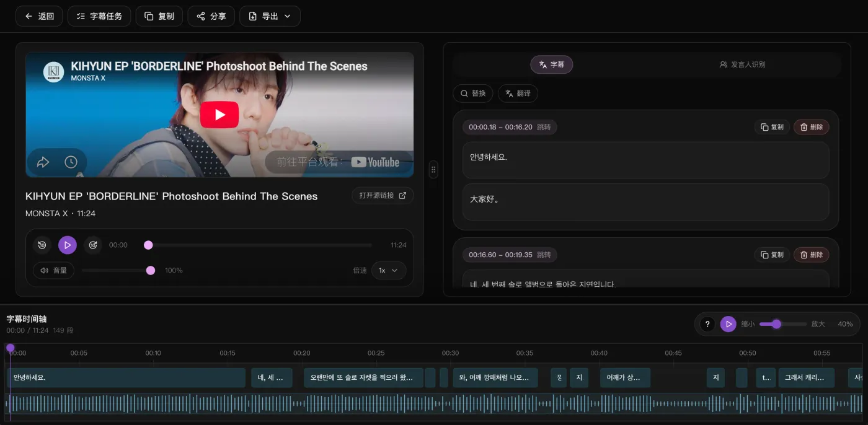Select the 안녕하세요. timeline clip
Screen dimensions: 868x425
126,378
